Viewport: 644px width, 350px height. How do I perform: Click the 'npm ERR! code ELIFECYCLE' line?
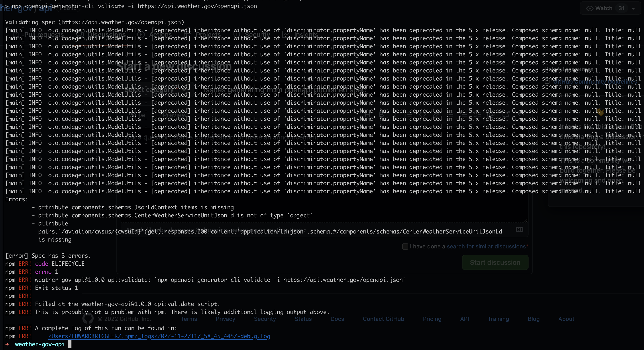(45, 264)
